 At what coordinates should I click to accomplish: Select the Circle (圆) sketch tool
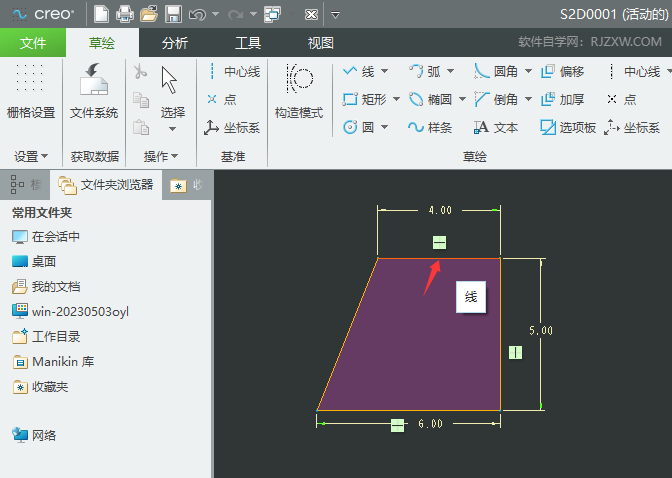pos(359,127)
